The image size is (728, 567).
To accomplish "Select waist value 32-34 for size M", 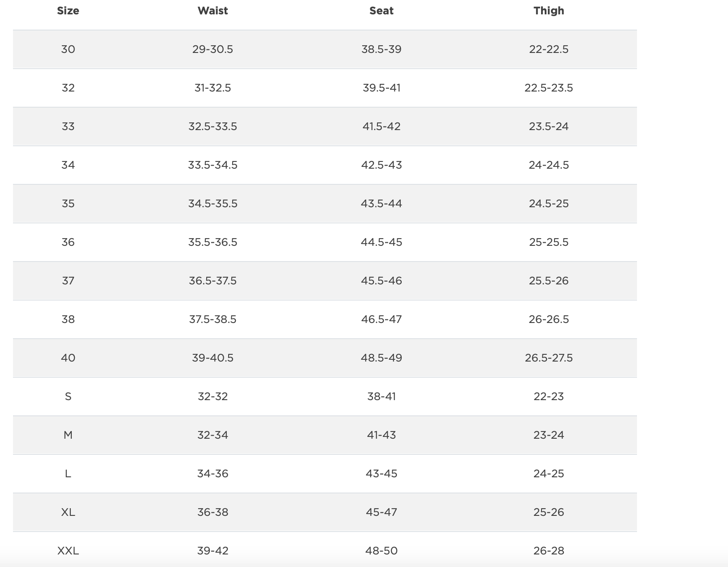I will (x=212, y=435).
